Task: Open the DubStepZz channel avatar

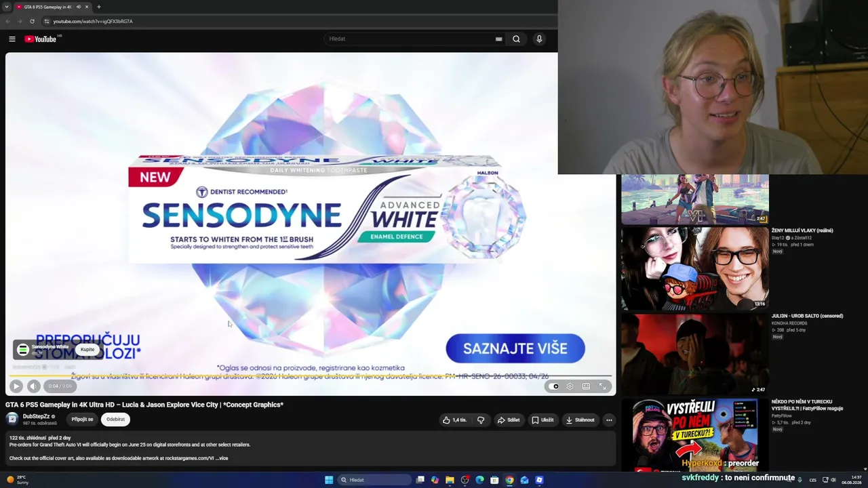Action: (12, 419)
